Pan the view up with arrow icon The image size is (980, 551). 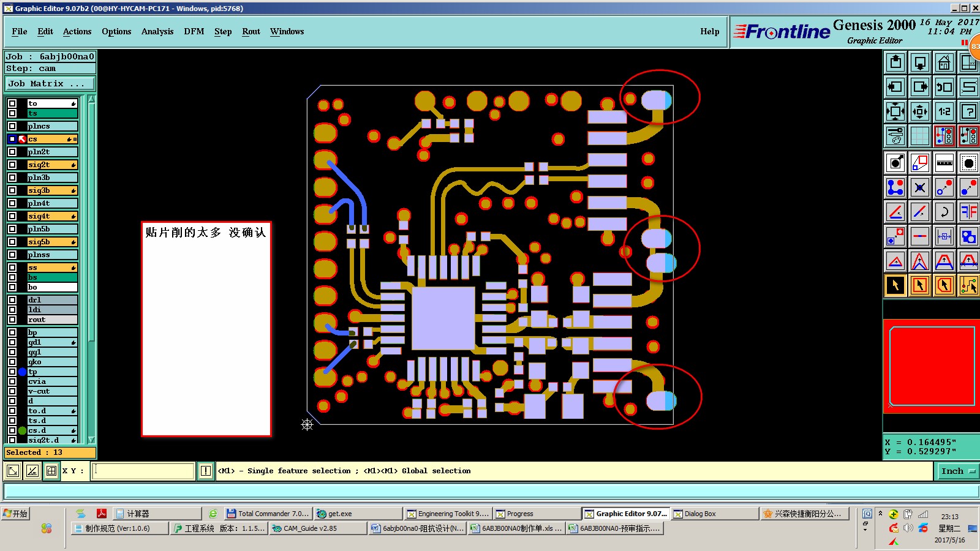(895, 62)
